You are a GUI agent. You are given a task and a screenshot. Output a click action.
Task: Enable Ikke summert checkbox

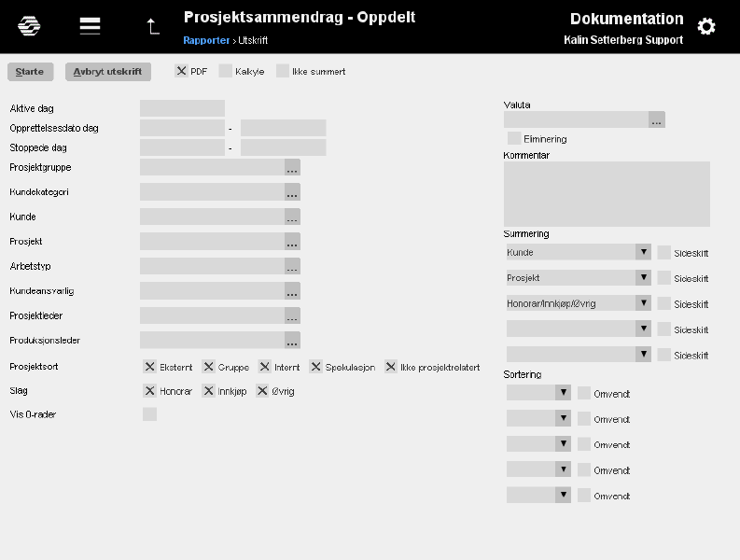click(283, 71)
